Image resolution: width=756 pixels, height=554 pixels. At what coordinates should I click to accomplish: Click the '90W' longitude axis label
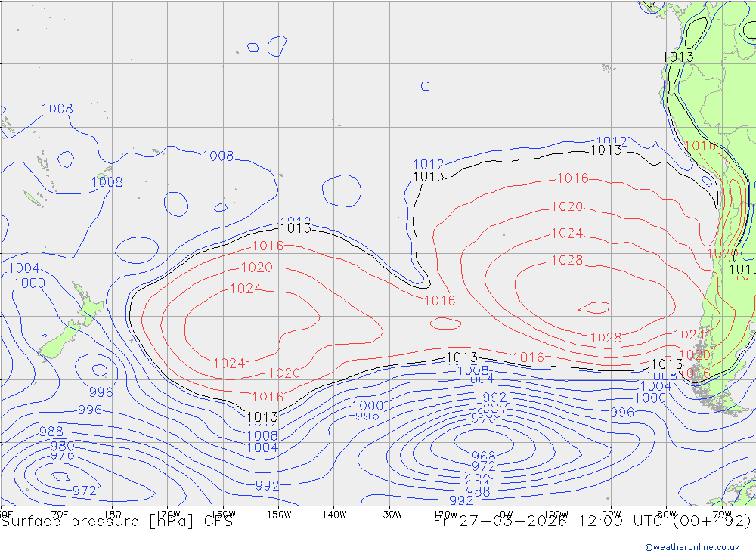pos(612,515)
